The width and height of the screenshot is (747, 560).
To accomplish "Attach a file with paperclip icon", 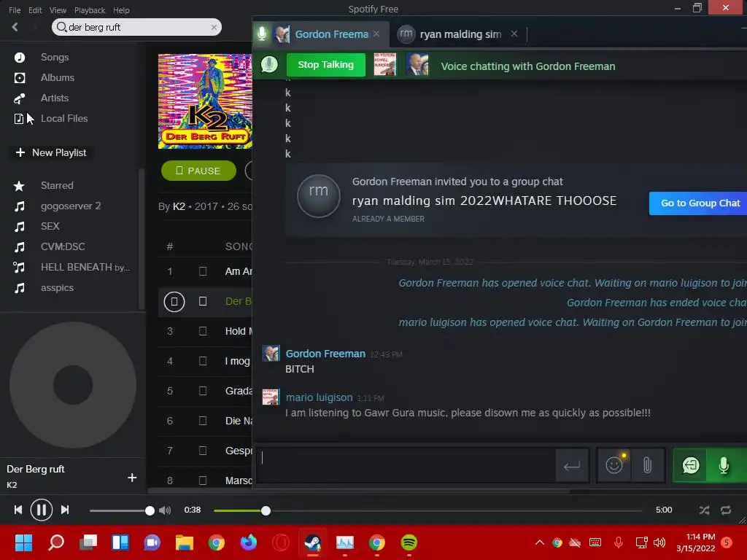I will click(648, 465).
